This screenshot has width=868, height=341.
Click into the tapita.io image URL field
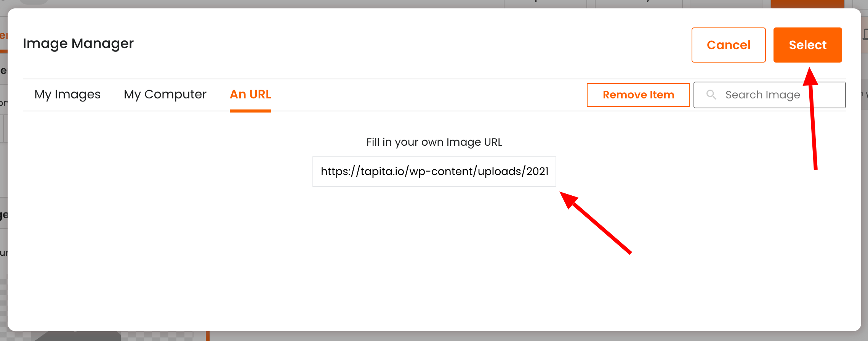(434, 172)
